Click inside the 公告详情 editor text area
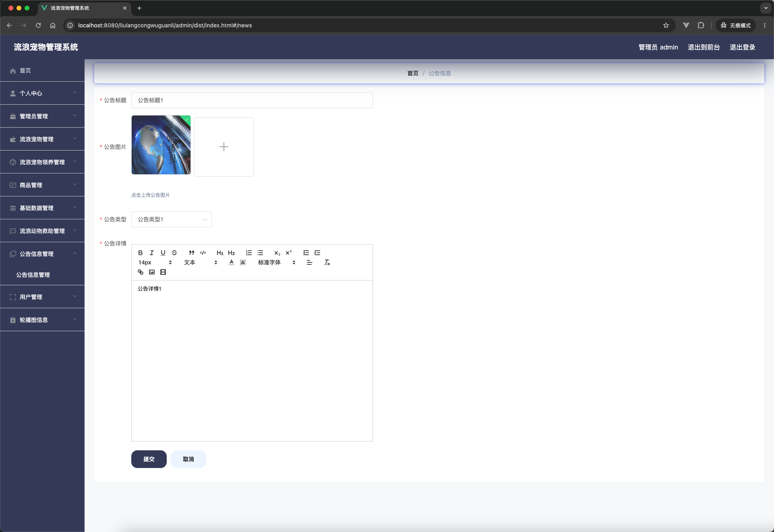Image resolution: width=774 pixels, height=532 pixels. 252,361
